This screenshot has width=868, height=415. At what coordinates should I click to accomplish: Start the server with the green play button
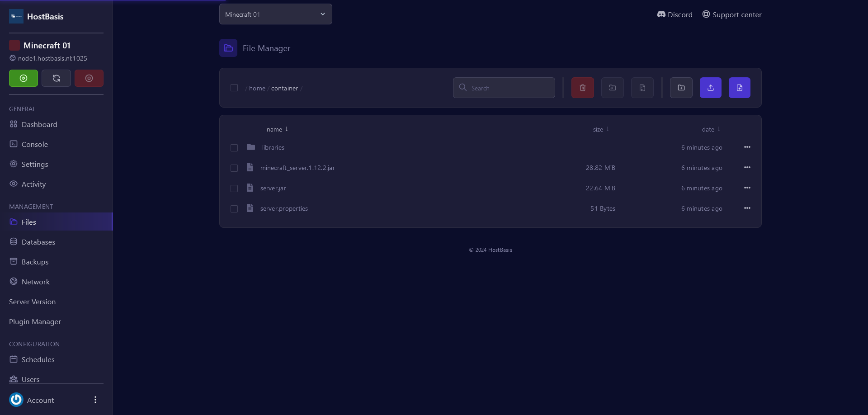(x=24, y=78)
